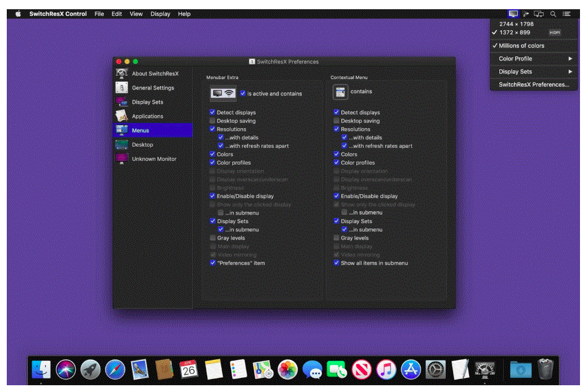Open Maps from the Dock

pos(263,369)
